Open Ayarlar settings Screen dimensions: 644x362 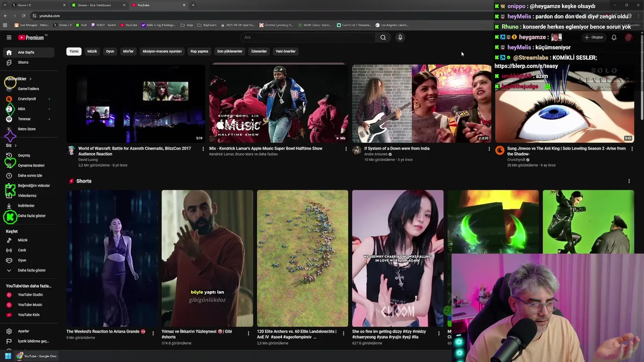coord(30,331)
